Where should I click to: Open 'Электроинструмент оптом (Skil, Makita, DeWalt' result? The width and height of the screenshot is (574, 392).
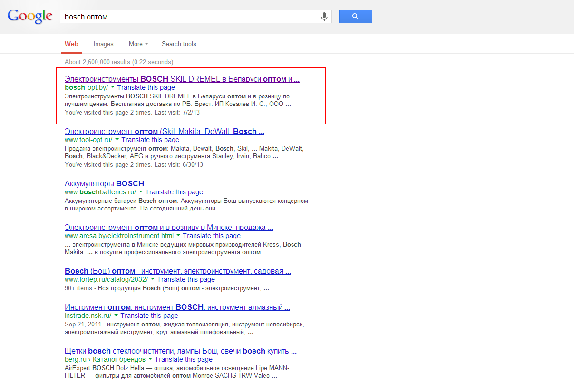(x=165, y=131)
